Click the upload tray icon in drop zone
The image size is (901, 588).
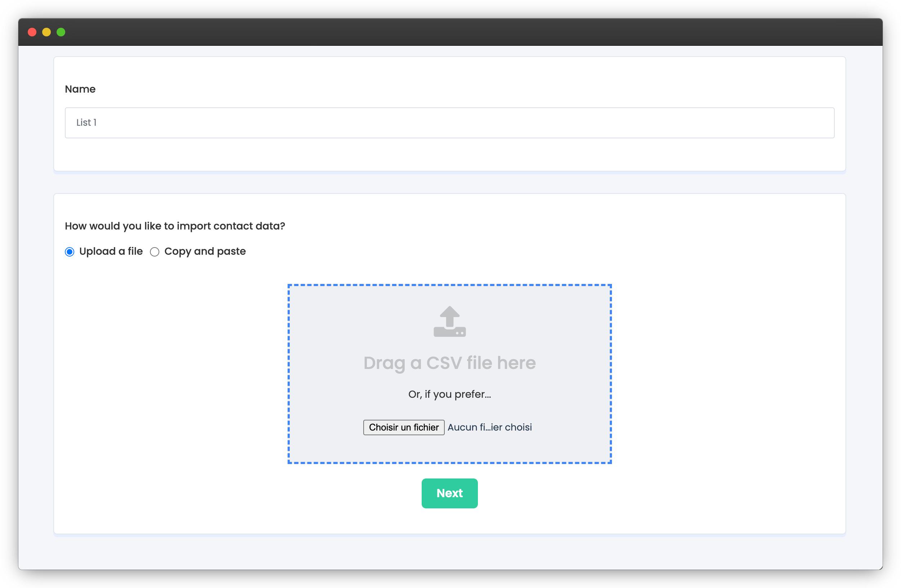tap(449, 321)
